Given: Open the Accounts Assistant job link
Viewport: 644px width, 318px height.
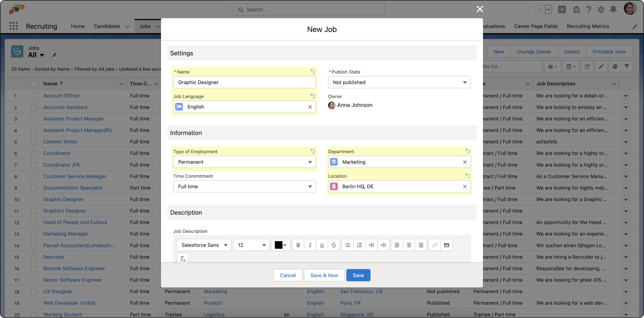Looking at the screenshot, I should (65, 107).
